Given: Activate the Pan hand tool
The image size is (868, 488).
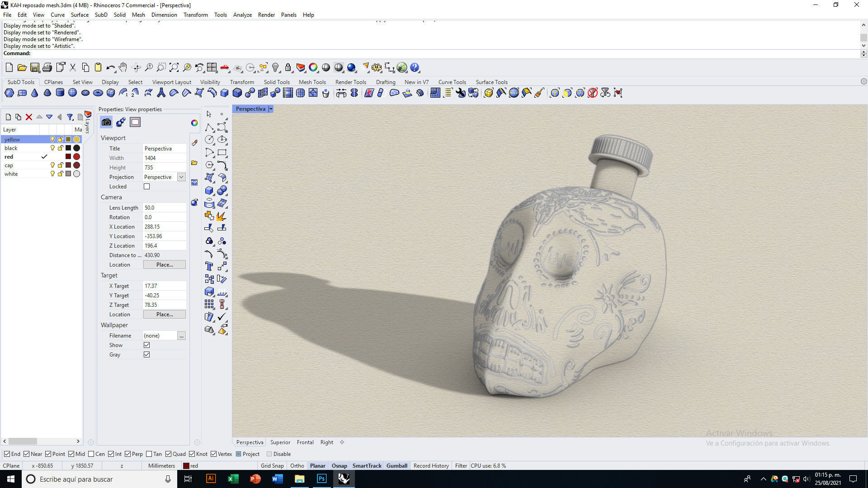Looking at the screenshot, I should [x=123, y=68].
